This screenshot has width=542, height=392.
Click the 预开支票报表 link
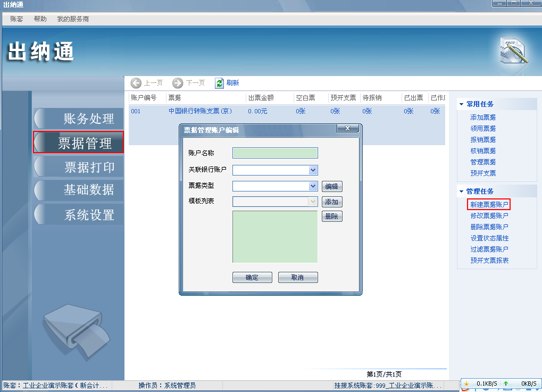click(x=489, y=261)
